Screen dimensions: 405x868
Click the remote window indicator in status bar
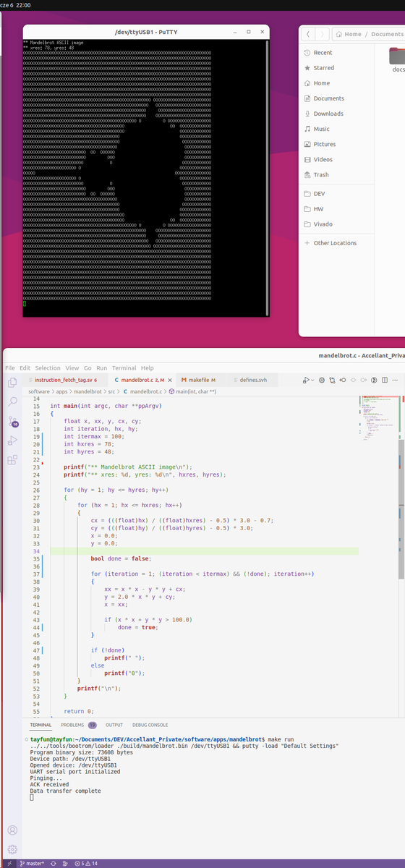pyautogui.click(x=9, y=864)
